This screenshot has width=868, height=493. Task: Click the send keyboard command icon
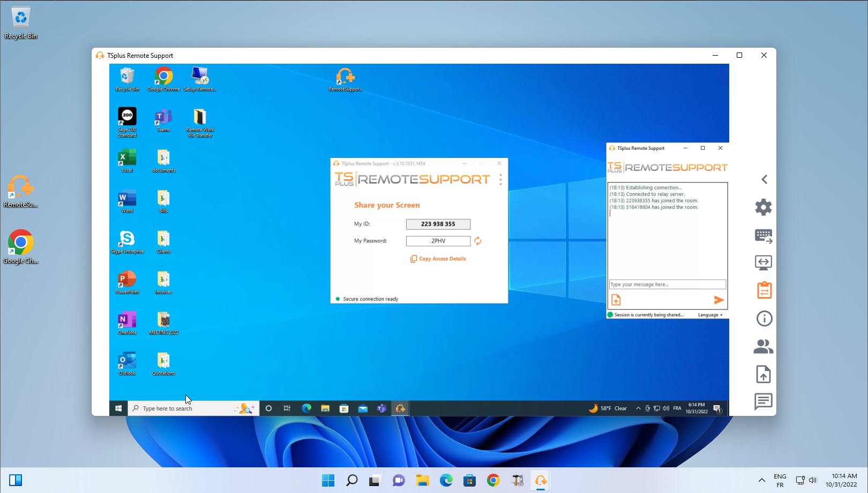pyautogui.click(x=764, y=236)
